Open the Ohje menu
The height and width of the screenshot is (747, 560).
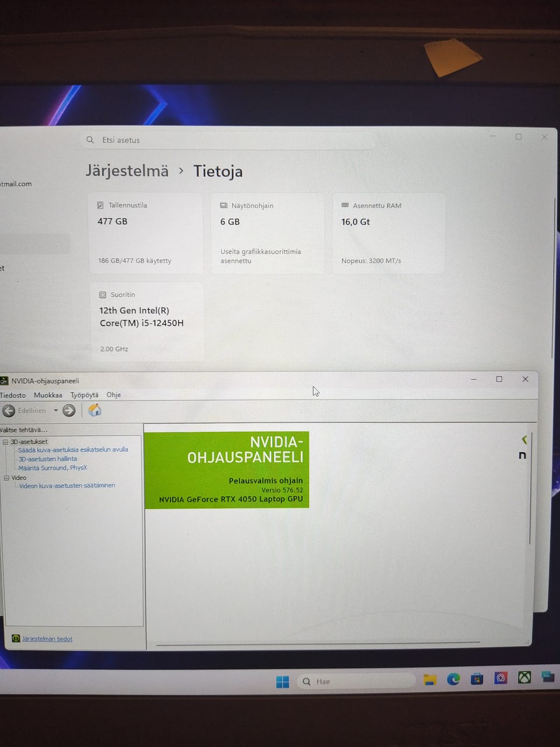pyautogui.click(x=114, y=395)
